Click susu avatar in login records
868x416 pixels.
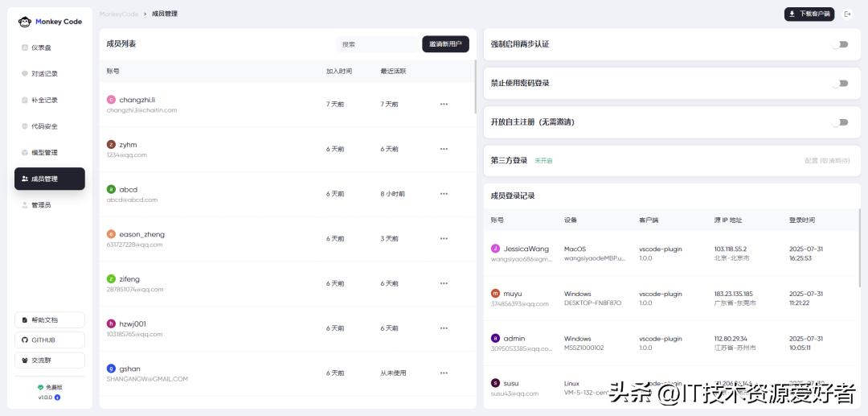click(495, 383)
